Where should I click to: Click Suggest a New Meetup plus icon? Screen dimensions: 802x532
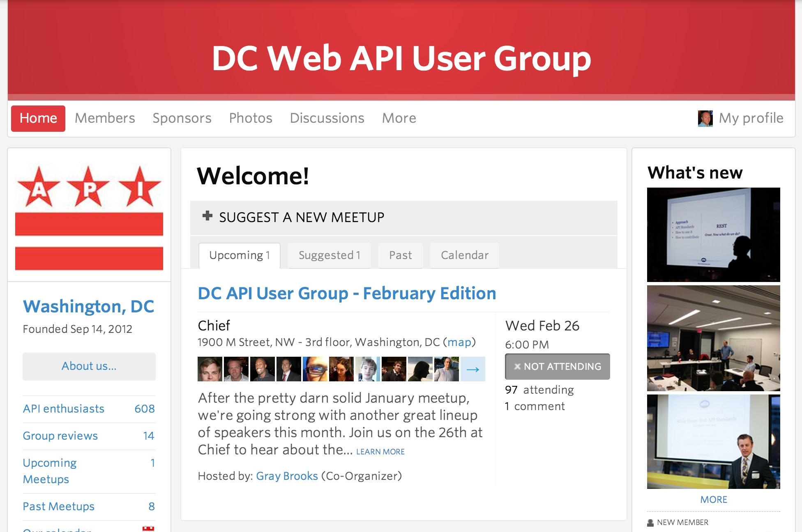click(207, 216)
